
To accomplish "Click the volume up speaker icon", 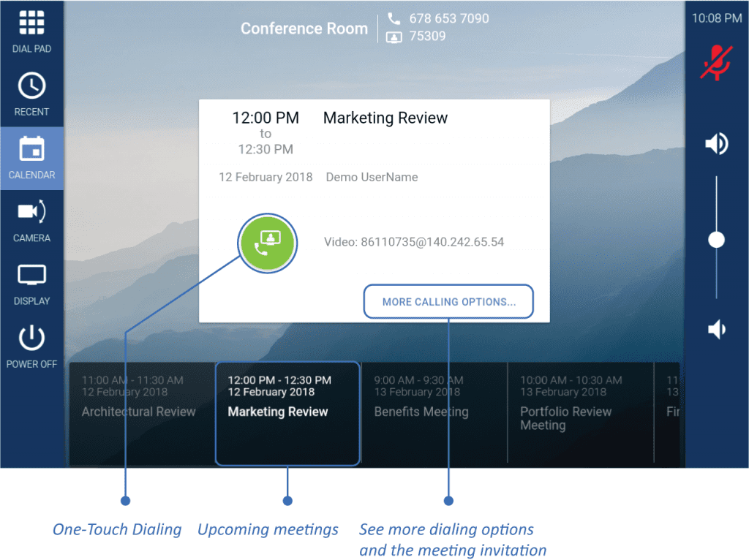I will [716, 144].
